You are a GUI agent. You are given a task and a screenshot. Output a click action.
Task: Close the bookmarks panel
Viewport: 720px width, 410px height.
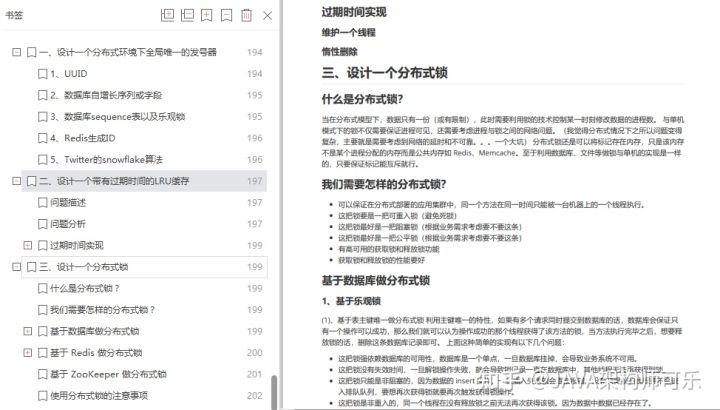(x=268, y=16)
